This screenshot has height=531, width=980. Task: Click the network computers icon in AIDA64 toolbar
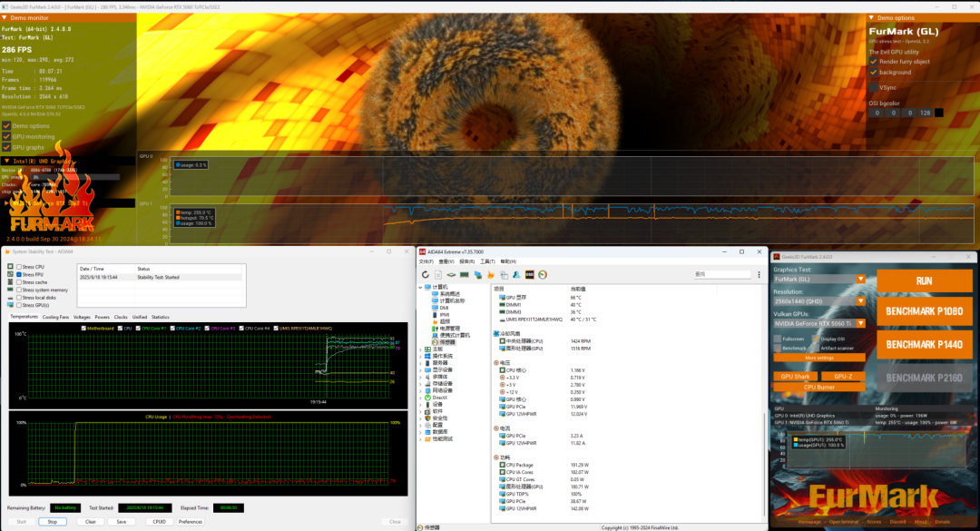(x=477, y=274)
